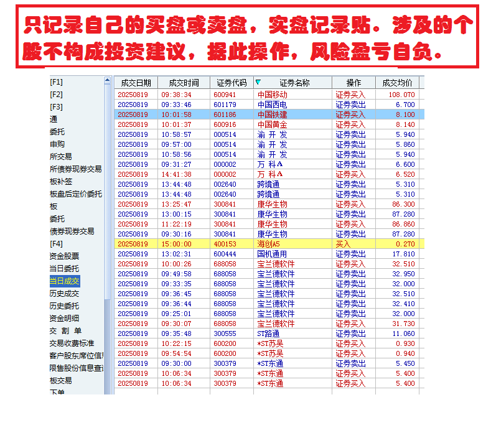Open 交易收费标准 in the sidebar
This screenshot has height=448, width=496.
pyautogui.click(x=72, y=343)
